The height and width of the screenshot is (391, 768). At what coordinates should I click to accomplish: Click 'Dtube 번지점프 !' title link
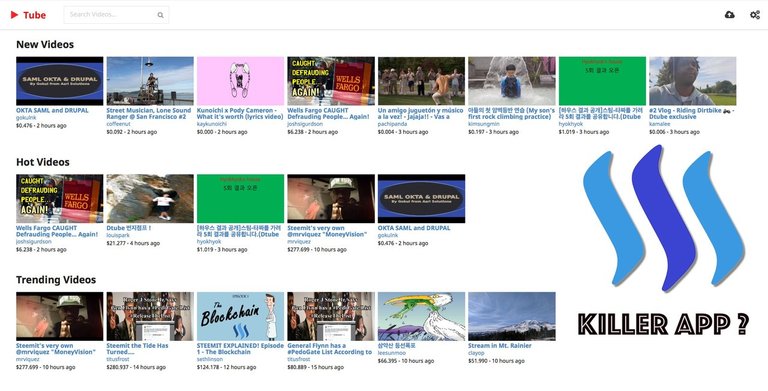click(129, 228)
